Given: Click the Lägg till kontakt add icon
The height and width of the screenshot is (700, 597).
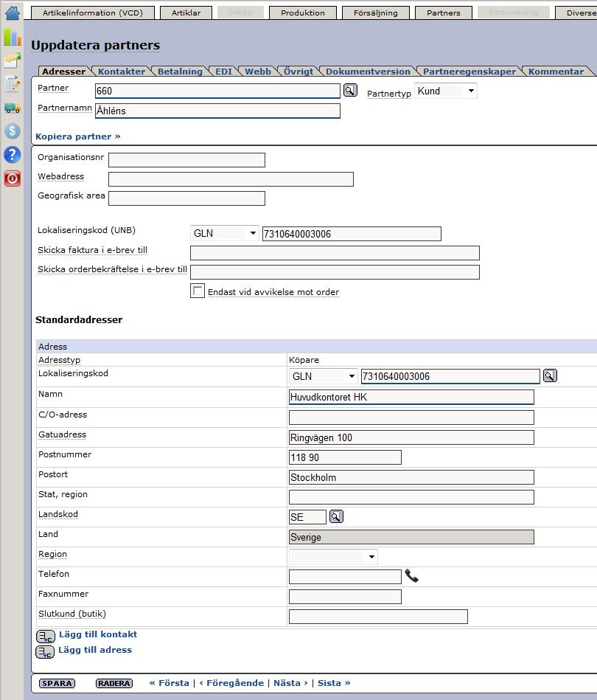Looking at the screenshot, I should point(45,636).
